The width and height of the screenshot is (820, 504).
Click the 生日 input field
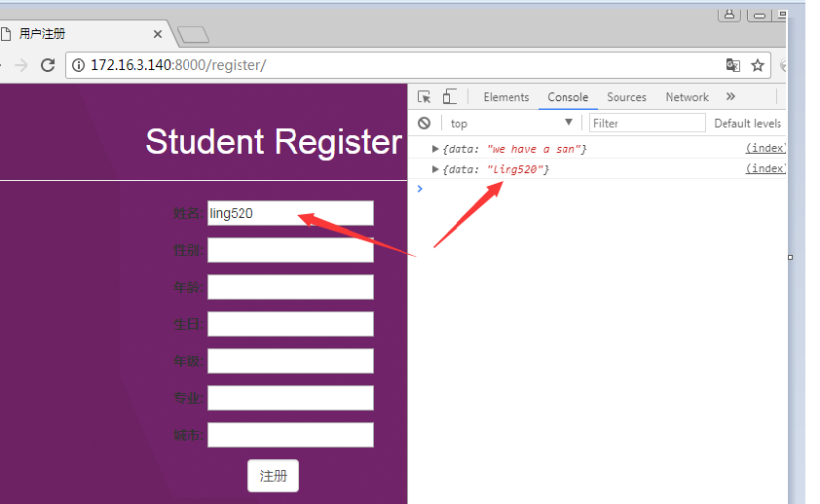pyautogui.click(x=290, y=324)
